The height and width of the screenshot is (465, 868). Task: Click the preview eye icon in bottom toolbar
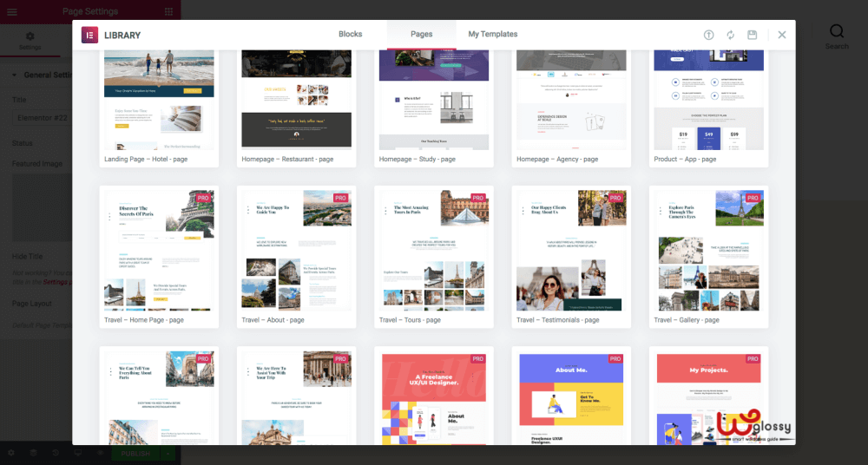pos(100,453)
